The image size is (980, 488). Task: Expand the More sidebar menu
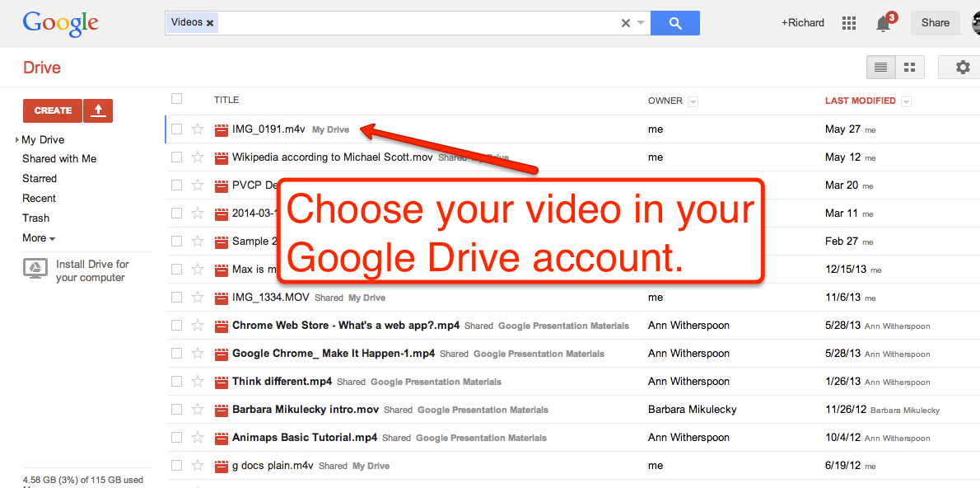click(x=39, y=237)
